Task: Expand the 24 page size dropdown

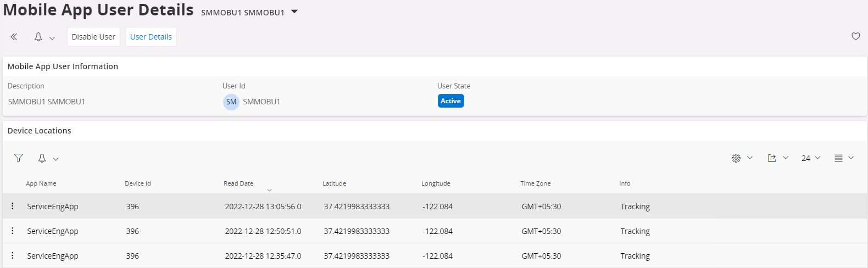Action: (810, 158)
